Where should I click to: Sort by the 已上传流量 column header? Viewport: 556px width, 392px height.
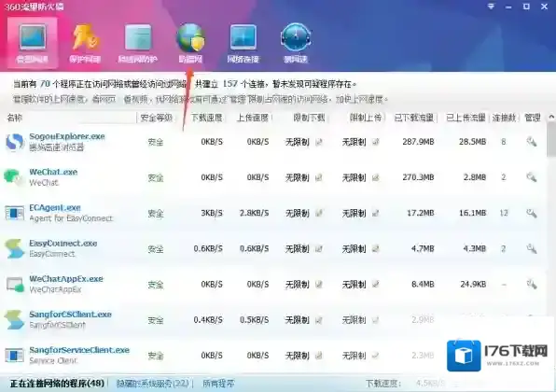[466, 118]
